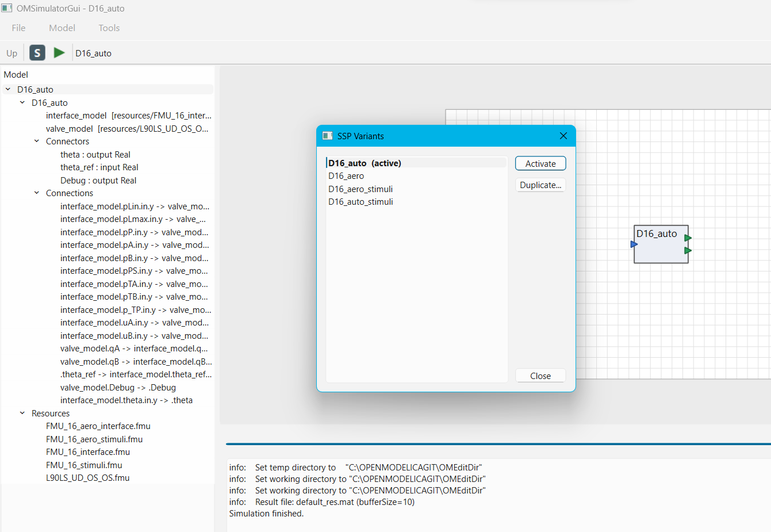The width and height of the screenshot is (771, 532).
Task: Collapse the Resources tree node
Action: click(22, 413)
